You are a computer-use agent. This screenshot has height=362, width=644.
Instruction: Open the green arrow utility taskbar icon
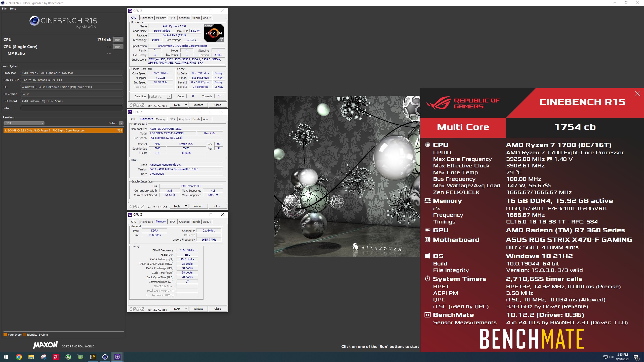click(x=68, y=357)
